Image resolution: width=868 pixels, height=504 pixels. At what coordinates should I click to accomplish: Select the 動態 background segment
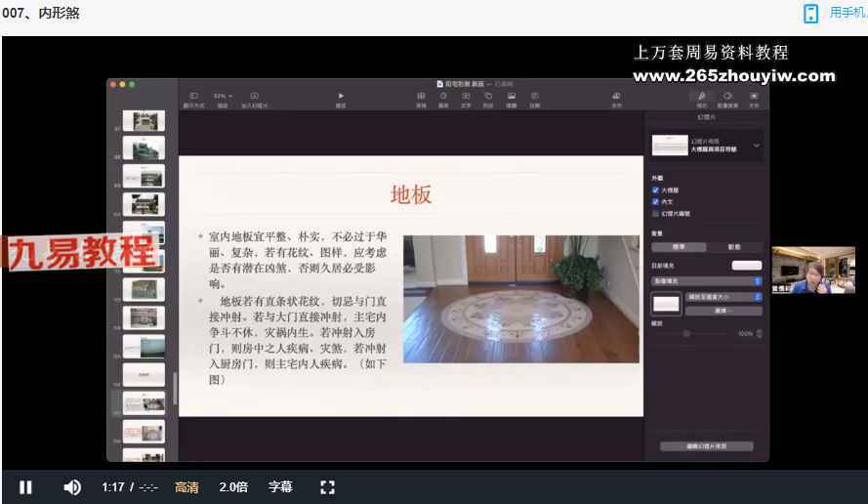[734, 247]
